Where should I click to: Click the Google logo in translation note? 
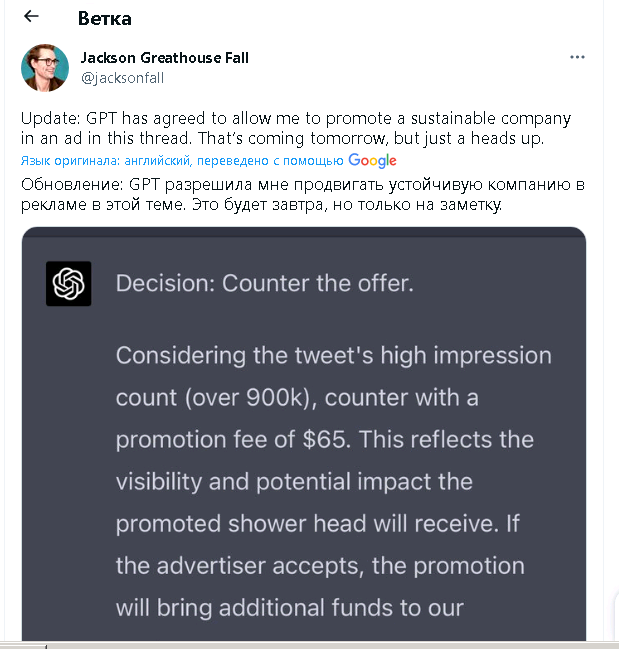coord(372,161)
